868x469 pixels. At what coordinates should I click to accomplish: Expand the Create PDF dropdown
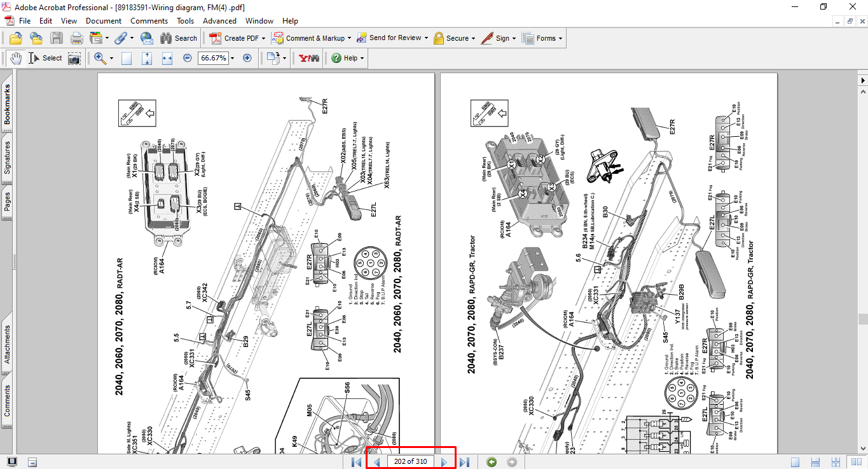(264, 38)
